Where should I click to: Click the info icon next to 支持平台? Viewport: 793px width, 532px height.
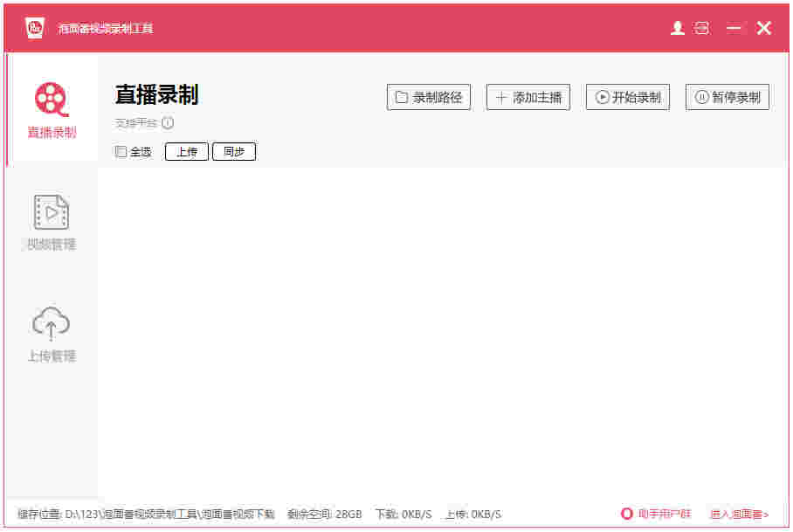coord(166,123)
